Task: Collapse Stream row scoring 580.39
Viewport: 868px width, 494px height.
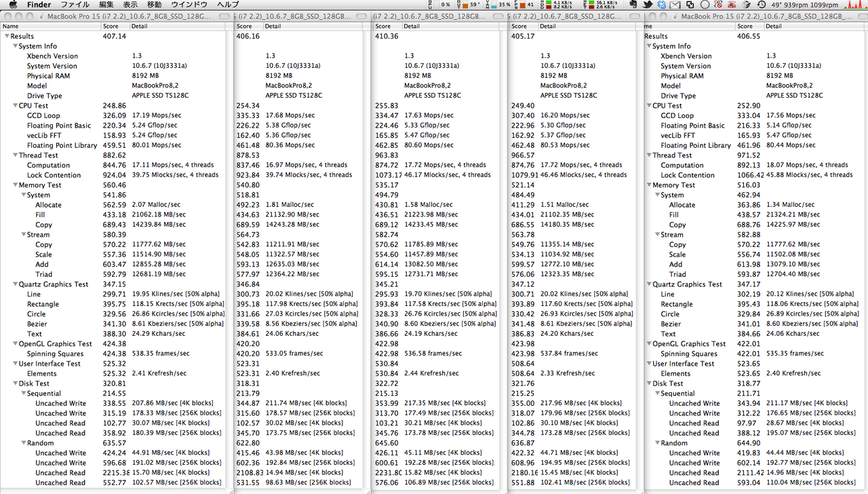Action: (x=23, y=235)
